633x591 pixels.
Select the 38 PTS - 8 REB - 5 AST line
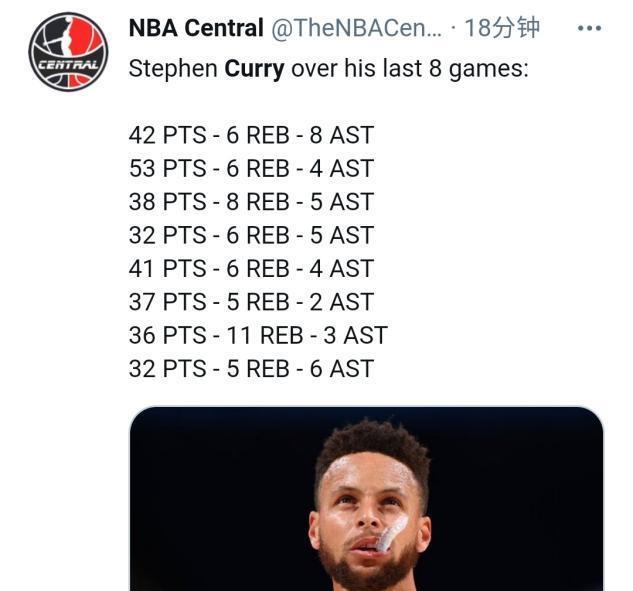251,202
